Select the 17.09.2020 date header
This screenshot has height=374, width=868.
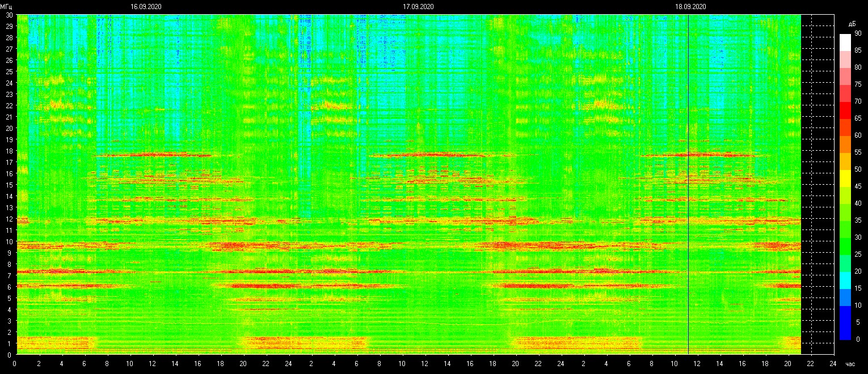(418, 7)
